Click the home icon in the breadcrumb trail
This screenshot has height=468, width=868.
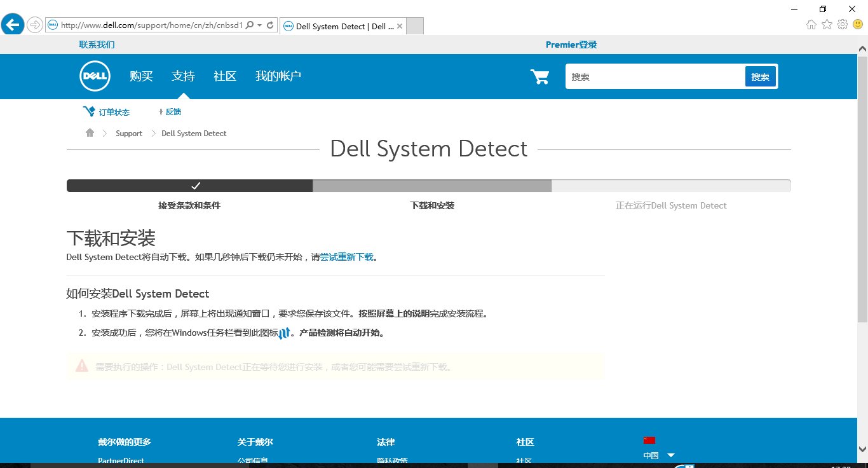pyautogui.click(x=89, y=132)
